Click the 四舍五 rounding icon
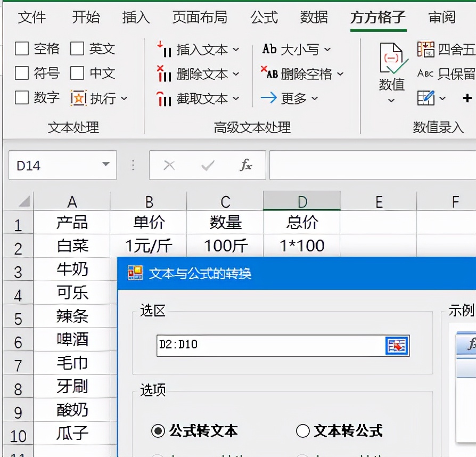 point(427,49)
